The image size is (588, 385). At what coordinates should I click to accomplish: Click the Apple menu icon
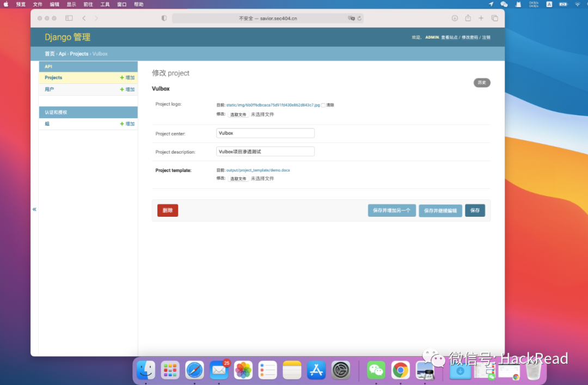pos(6,4)
